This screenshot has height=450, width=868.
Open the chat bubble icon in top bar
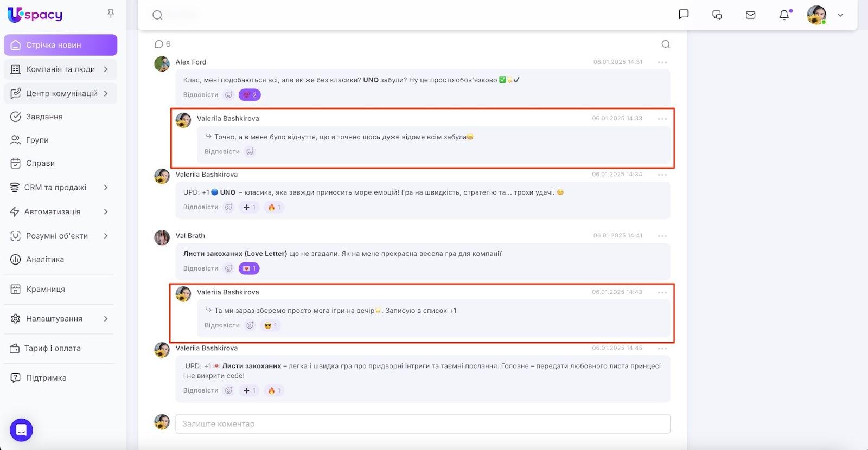coord(684,15)
